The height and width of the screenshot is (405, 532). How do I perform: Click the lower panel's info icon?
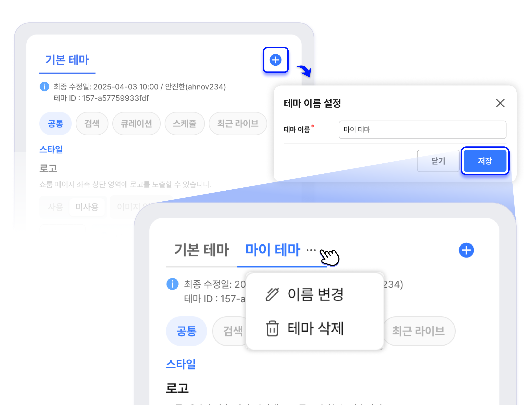[x=172, y=284]
